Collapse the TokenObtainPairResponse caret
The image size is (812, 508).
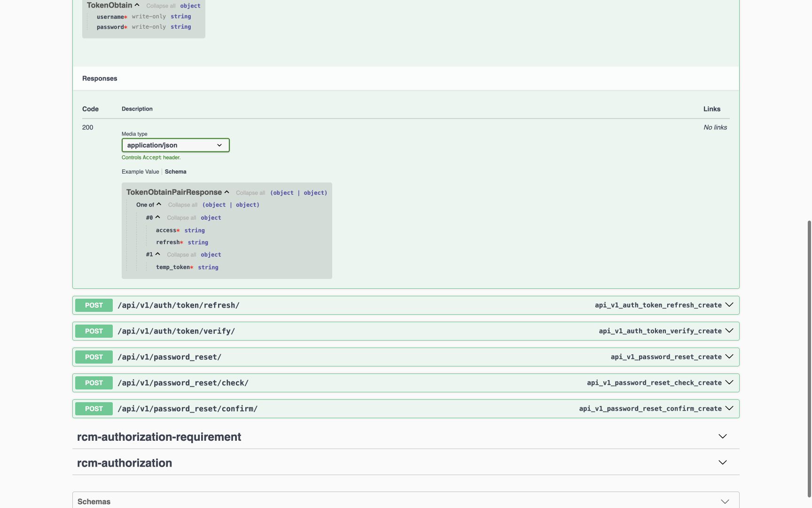coord(226,192)
